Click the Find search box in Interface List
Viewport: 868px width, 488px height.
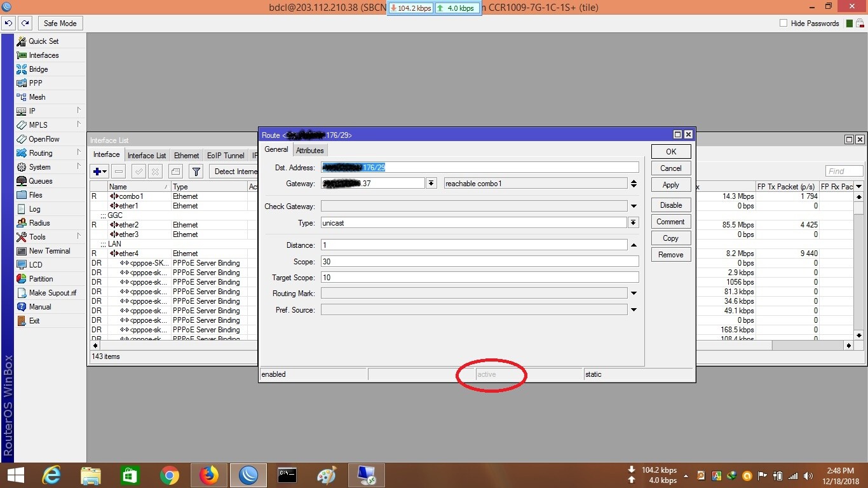(x=844, y=171)
